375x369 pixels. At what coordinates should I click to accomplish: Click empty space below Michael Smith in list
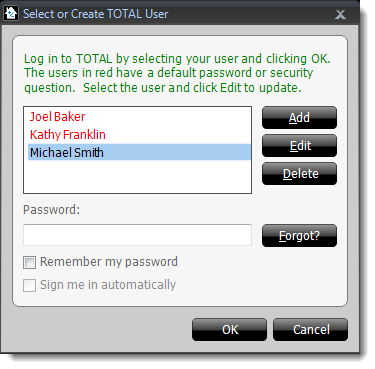(137, 177)
